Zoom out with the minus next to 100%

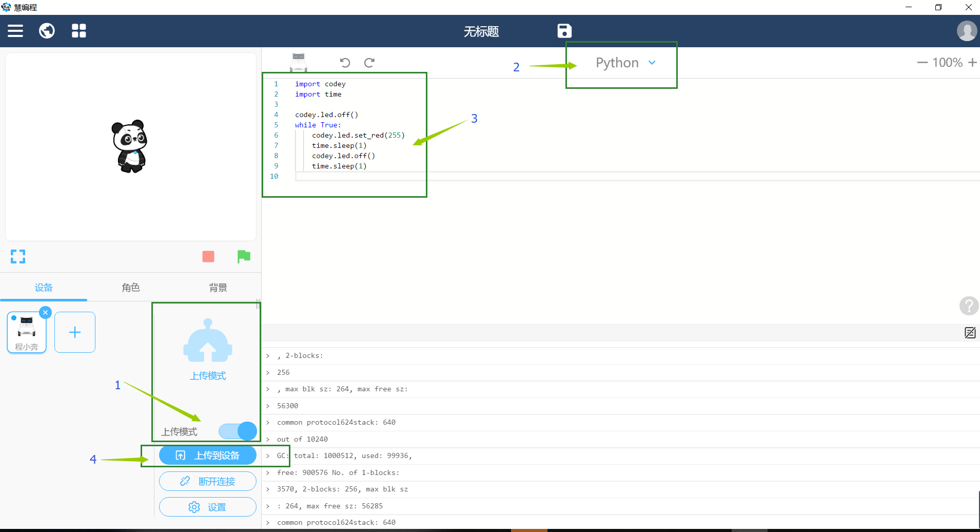coord(922,62)
